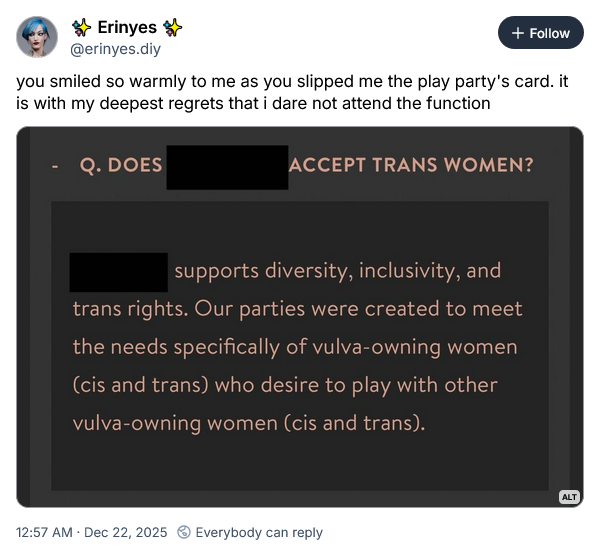
Task: Click the blacked-out redaction in the question heading
Action: click(x=227, y=167)
